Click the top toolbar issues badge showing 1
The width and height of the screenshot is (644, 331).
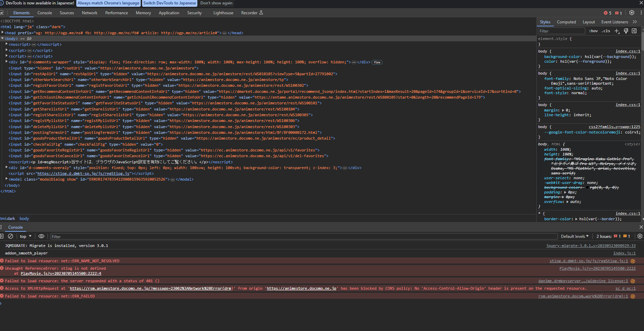coord(619,13)
